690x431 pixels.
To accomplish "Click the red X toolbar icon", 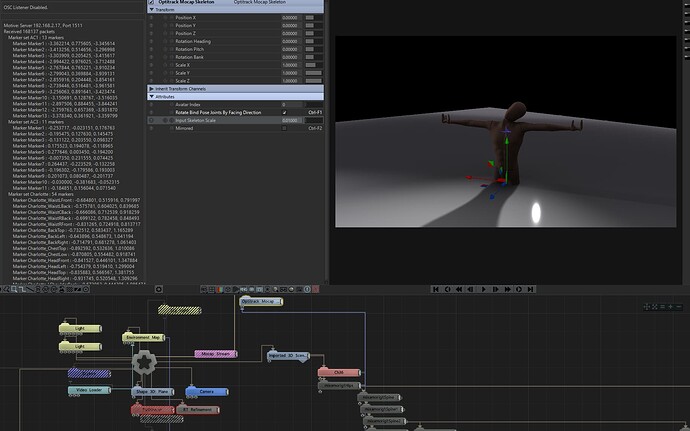I will tap(315, 289).
